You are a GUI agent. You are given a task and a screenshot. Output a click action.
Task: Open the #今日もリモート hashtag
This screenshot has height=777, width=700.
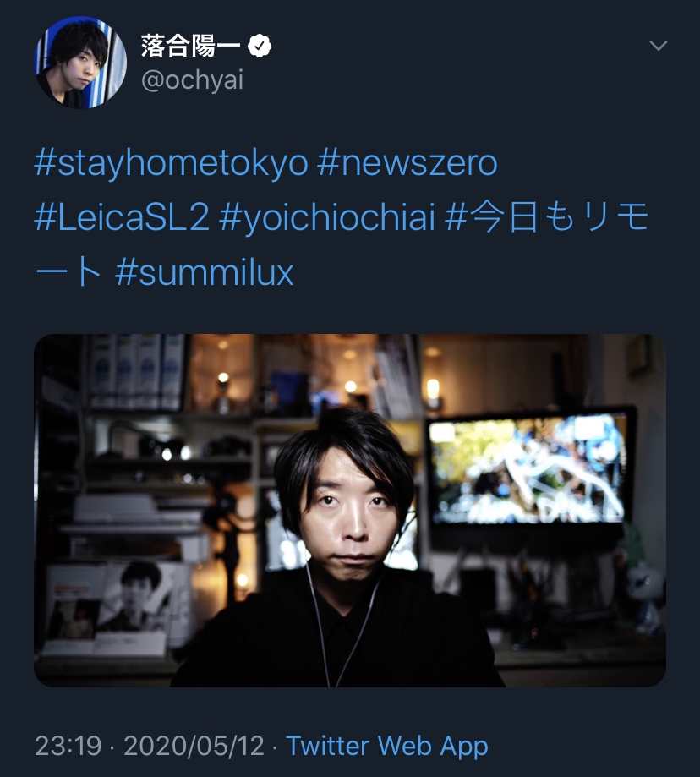(x=547, y=217)
